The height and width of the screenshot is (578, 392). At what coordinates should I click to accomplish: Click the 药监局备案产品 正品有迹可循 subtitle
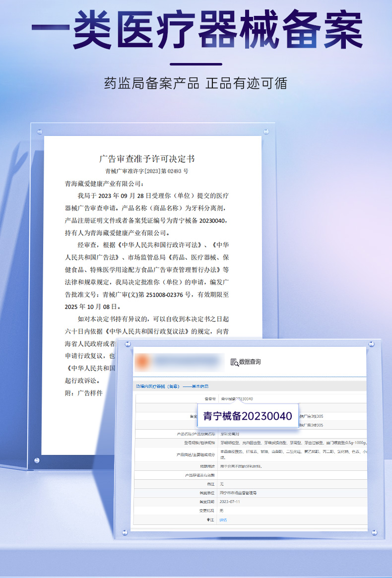point(196,82)
